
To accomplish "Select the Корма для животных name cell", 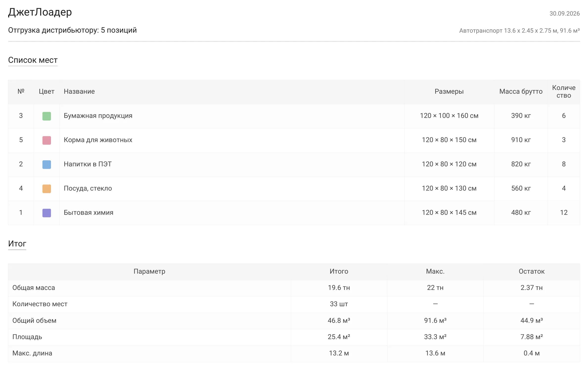I will point(232,140).
